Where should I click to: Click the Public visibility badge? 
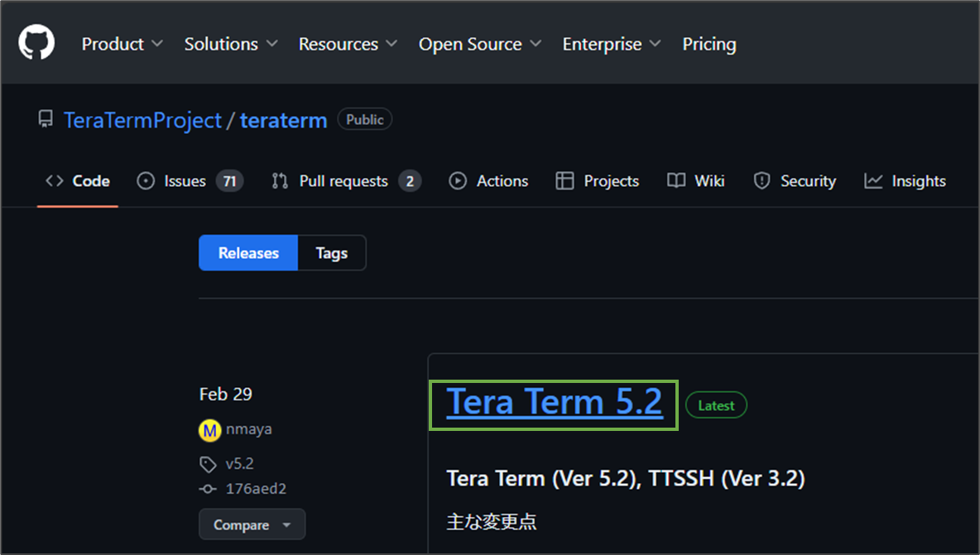pos(365,119)
